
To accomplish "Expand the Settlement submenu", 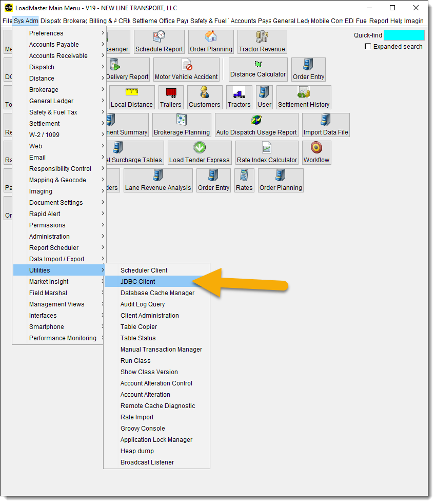I will click(44, 123).
